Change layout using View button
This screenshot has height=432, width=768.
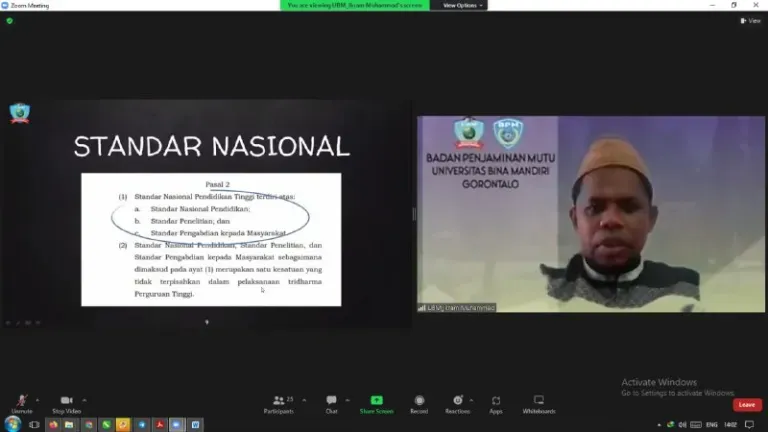[x=752, y=20]
